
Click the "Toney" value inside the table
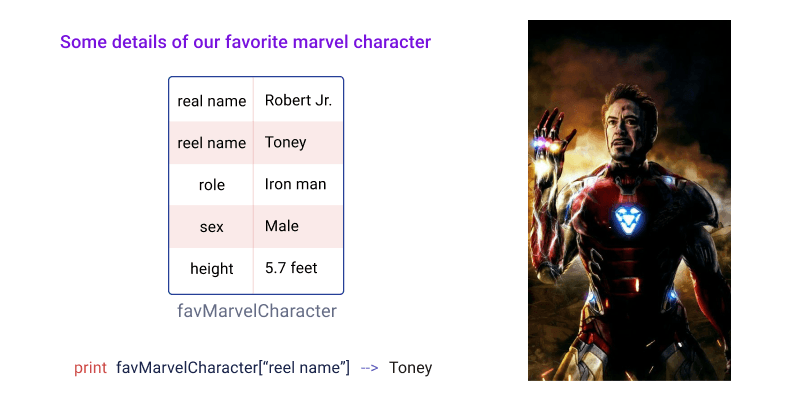coord(286,142)
